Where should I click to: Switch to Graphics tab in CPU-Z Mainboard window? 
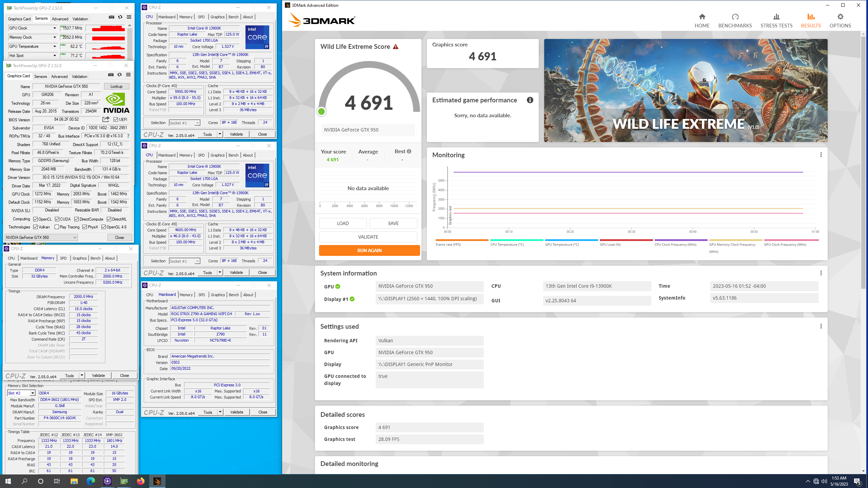(x=218, y=295)
